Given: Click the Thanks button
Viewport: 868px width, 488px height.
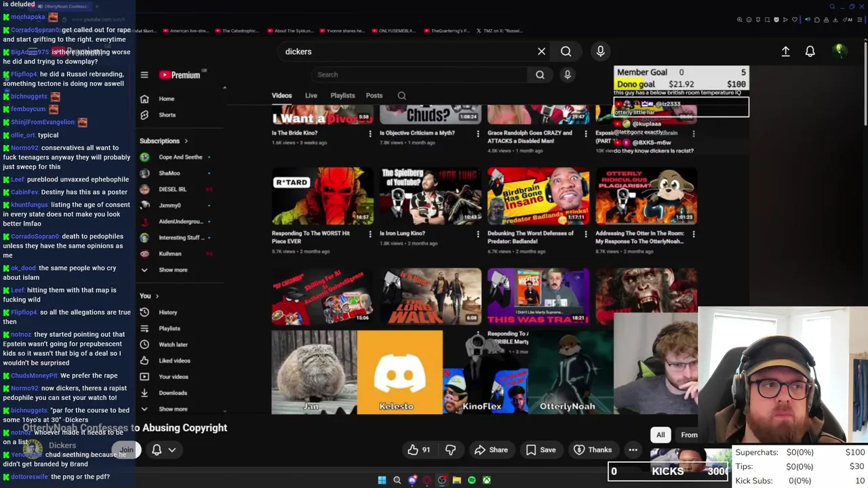Looking at the screenshot, I should click(593, 450).
